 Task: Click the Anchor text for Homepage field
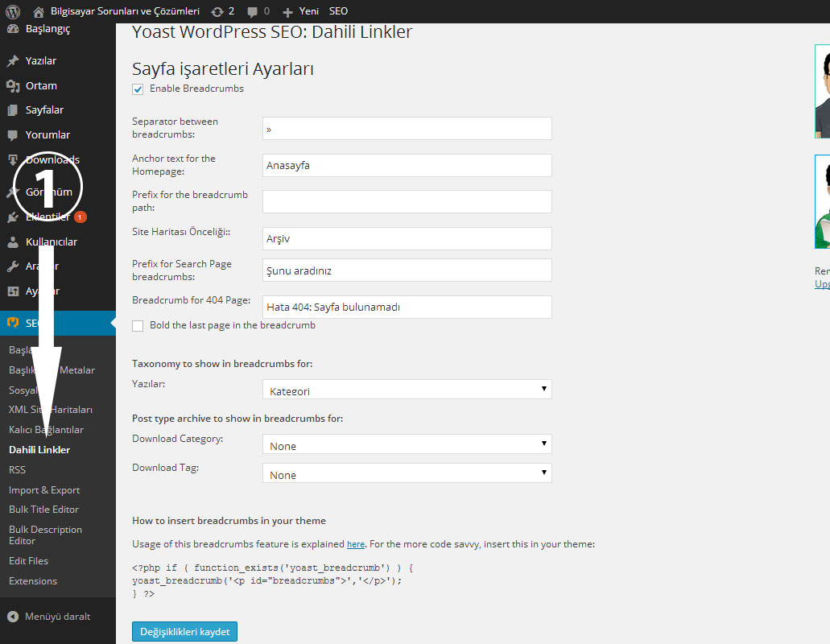click(x=407, y=166)
